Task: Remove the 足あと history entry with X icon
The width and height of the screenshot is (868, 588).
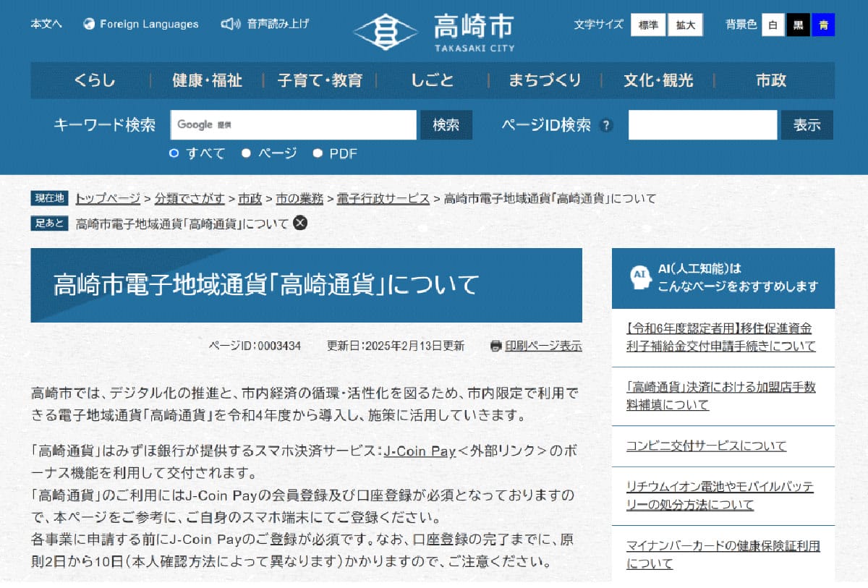Action: 300,223
